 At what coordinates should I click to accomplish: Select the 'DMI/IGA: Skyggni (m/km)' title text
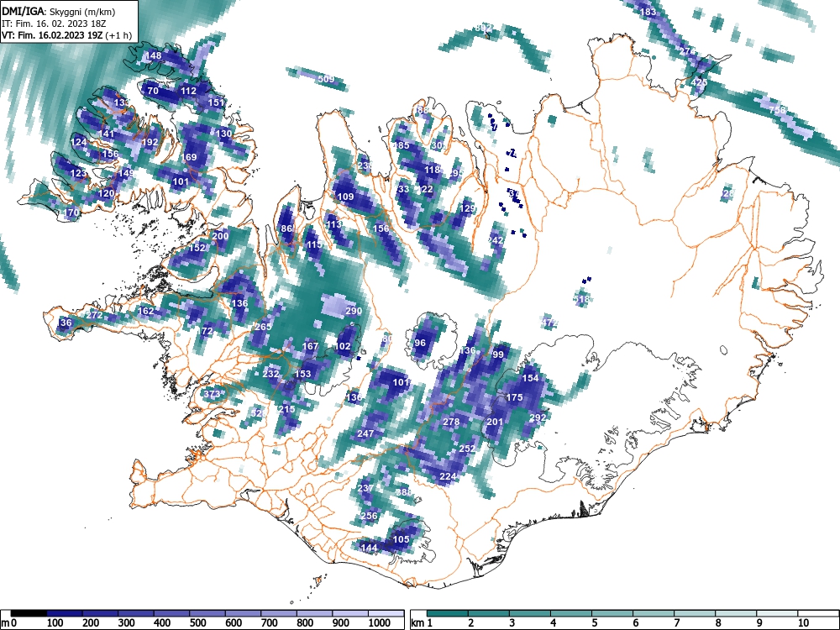tap(59, 12)
